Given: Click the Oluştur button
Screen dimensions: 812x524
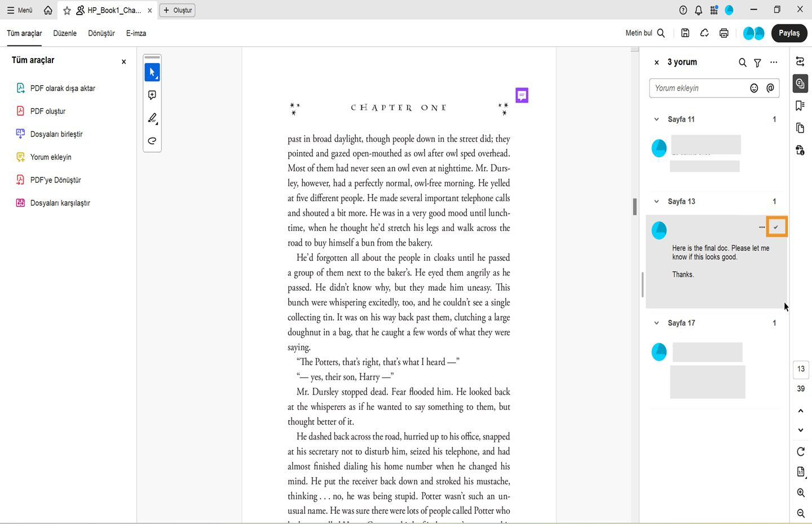Looking at the screenshot, I should click(x=178, y=10).
